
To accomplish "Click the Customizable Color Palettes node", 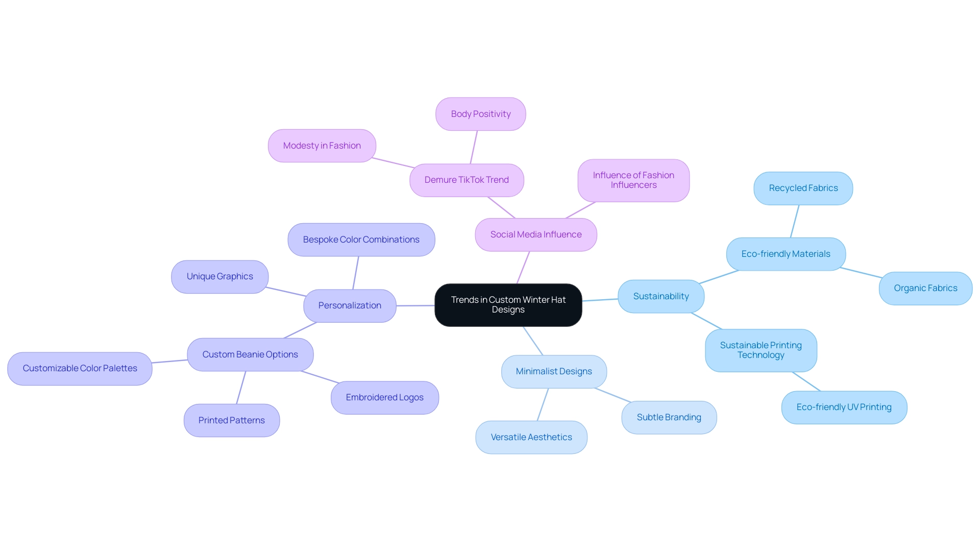I will pyautogui.click(x=80, y=368).
